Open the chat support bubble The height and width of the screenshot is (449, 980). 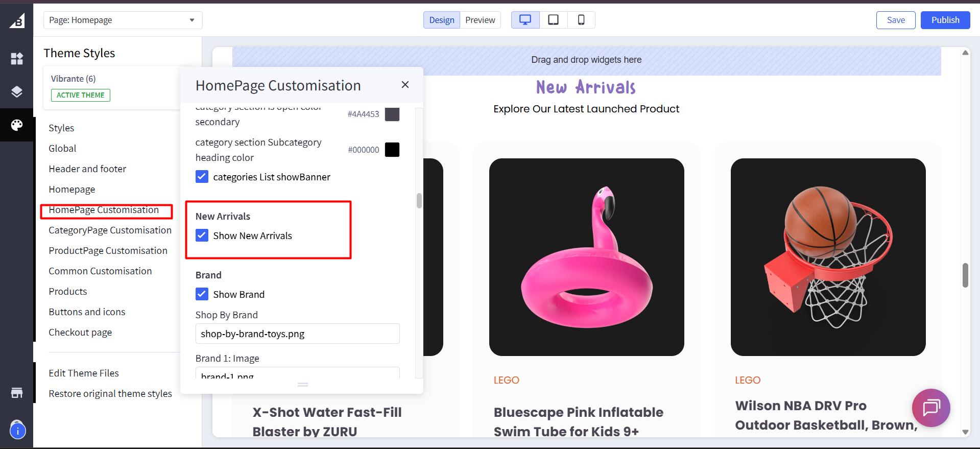[931, 408]
